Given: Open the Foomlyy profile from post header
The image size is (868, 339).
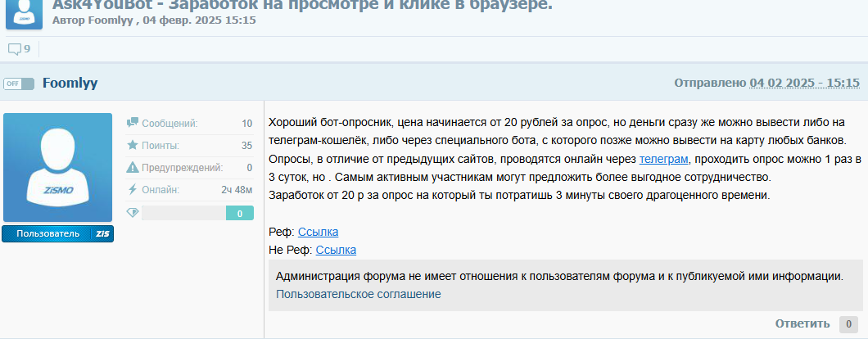Looking at the screenshot, I should (x=70, y=83).
